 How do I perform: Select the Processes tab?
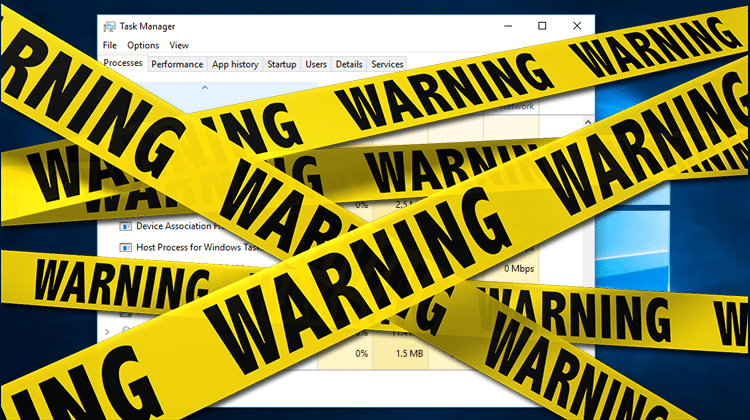click(x=123, y=64)
